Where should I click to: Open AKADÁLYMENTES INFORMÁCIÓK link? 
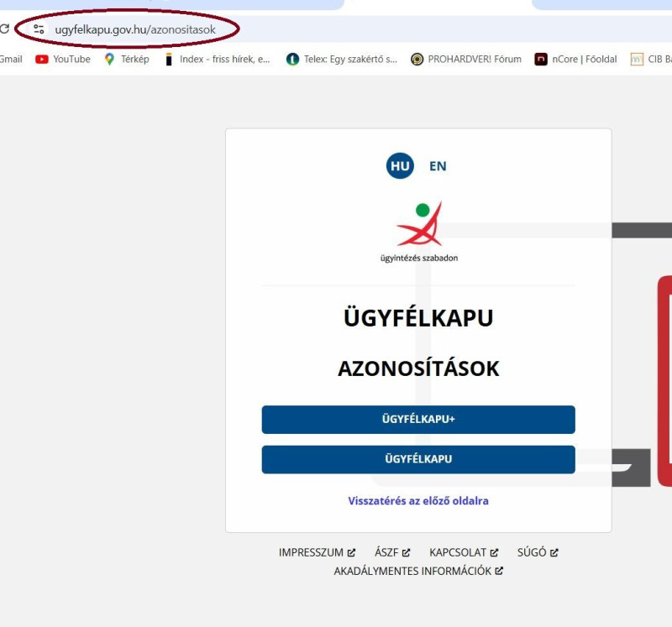418,571
